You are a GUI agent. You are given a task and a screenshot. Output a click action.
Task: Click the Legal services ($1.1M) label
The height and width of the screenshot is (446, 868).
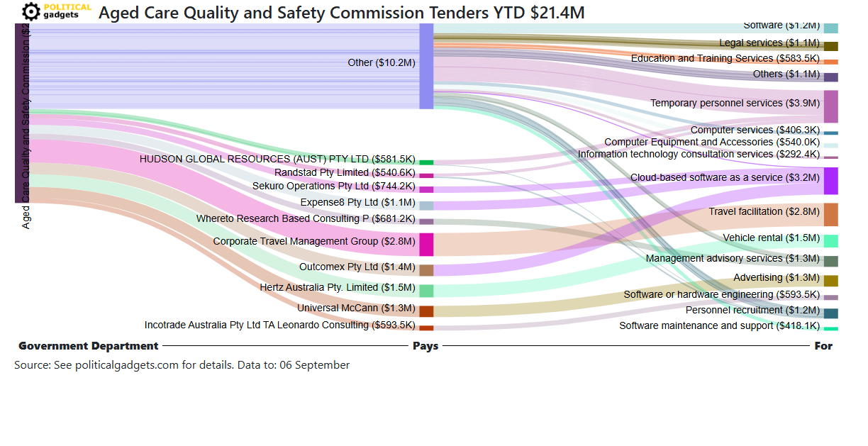pos(769,43)
